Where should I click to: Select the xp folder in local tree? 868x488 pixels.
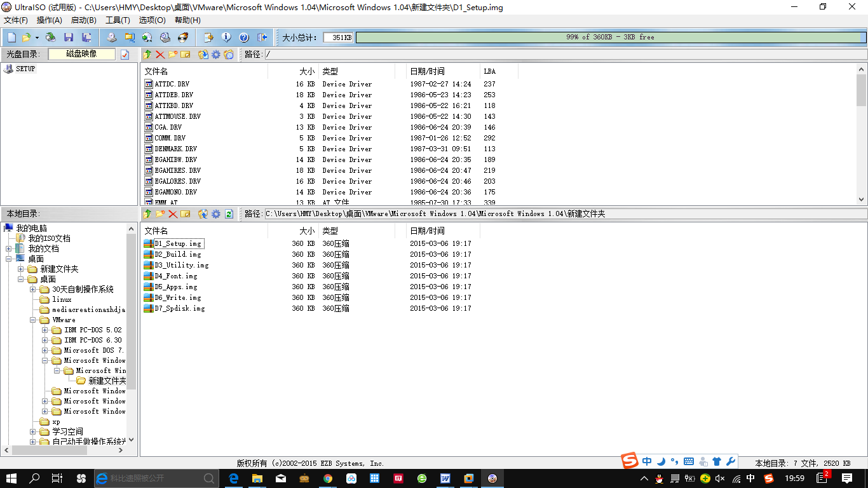click(56, 421)
